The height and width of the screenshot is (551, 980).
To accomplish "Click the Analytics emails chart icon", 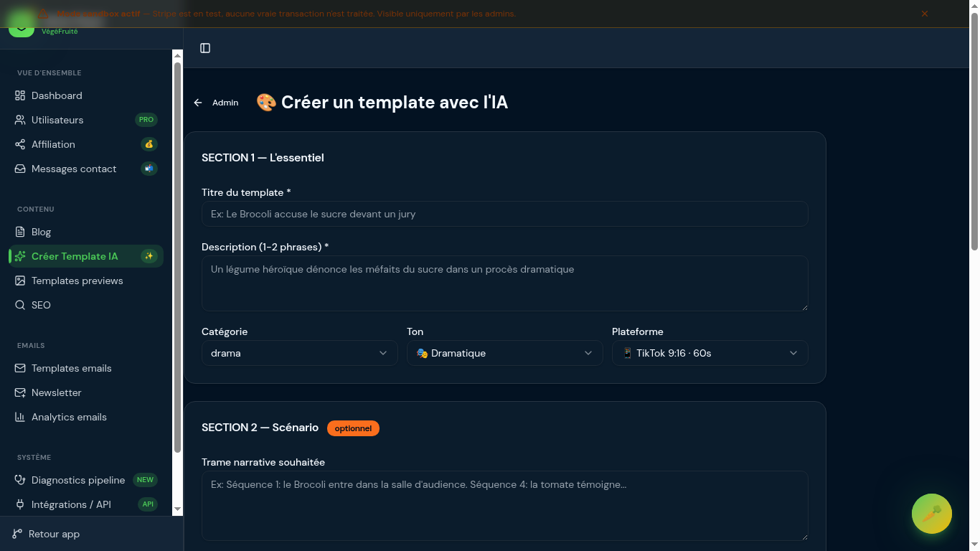I will (20, 417).
